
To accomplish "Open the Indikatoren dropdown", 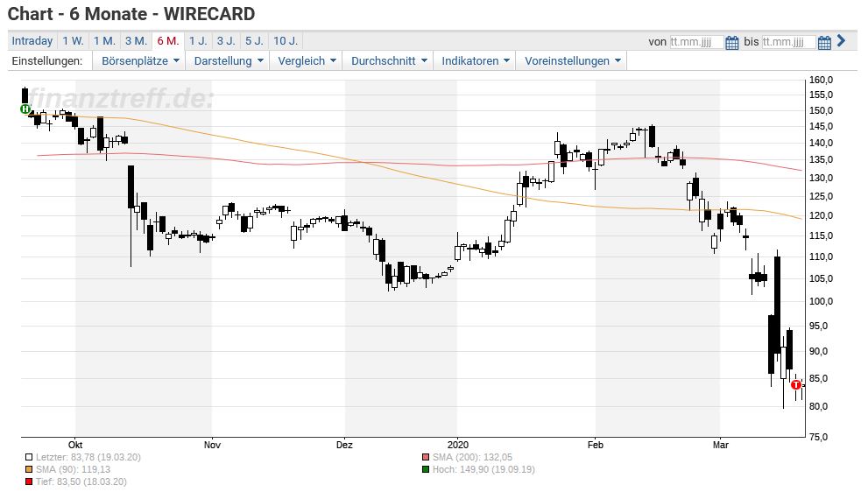I will (475, 61).
